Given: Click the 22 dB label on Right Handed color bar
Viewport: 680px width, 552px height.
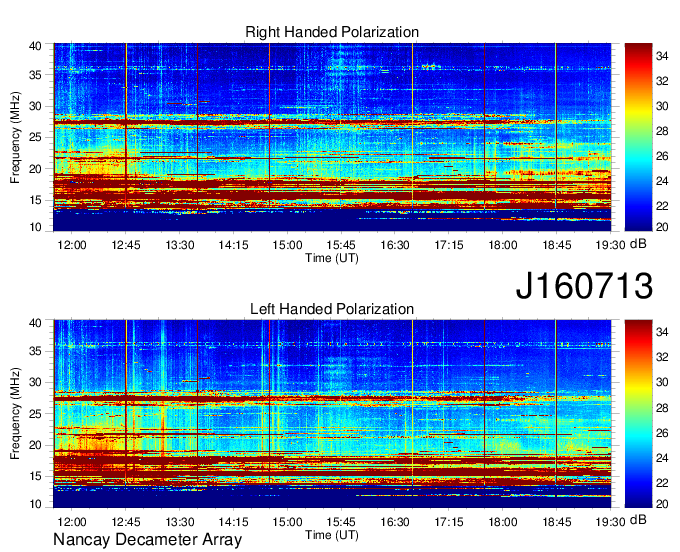Looking at the screenshot, I should point(662,206).
